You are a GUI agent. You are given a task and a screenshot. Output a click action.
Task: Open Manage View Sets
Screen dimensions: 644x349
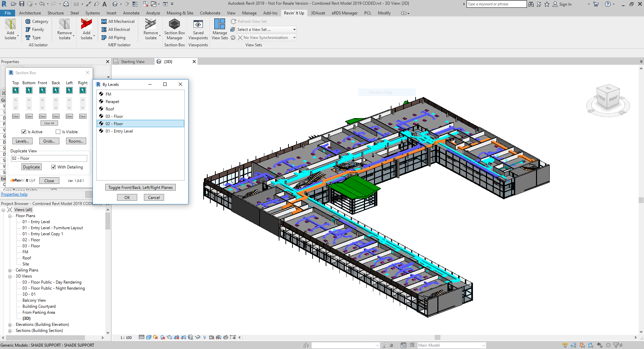coord(220,29)
